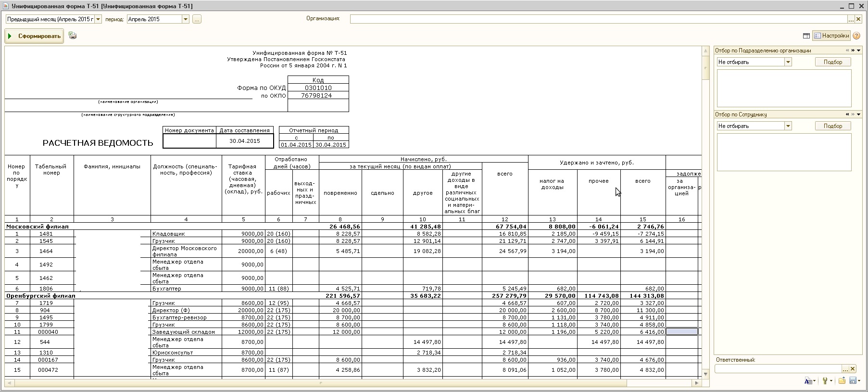868x392 pixels.
Task: Open help with the question mark icon
Action: tap(856, 36)
